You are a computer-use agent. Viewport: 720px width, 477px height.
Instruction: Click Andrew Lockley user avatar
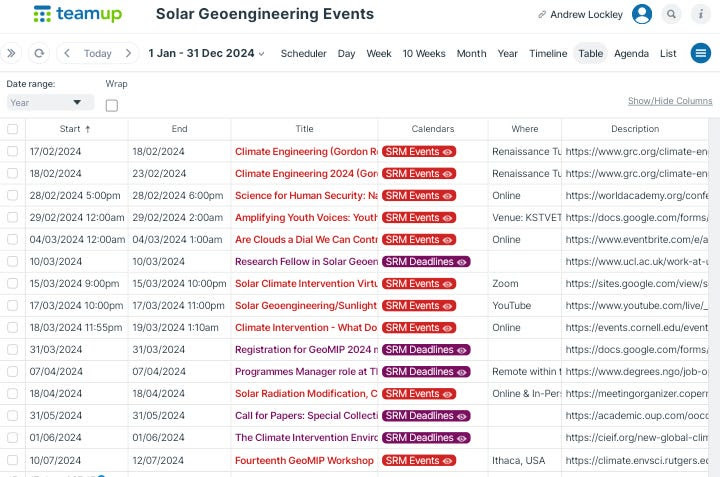coord(642,14)
